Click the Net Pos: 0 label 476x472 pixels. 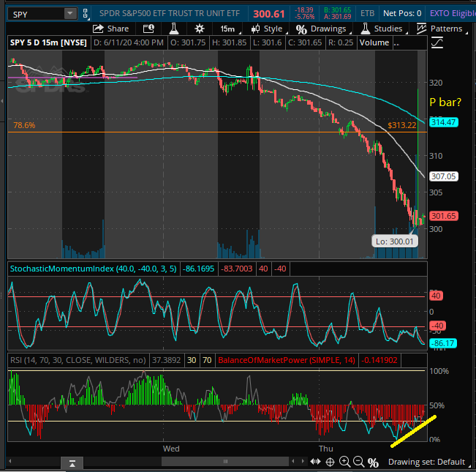click(x=402, y=14)
